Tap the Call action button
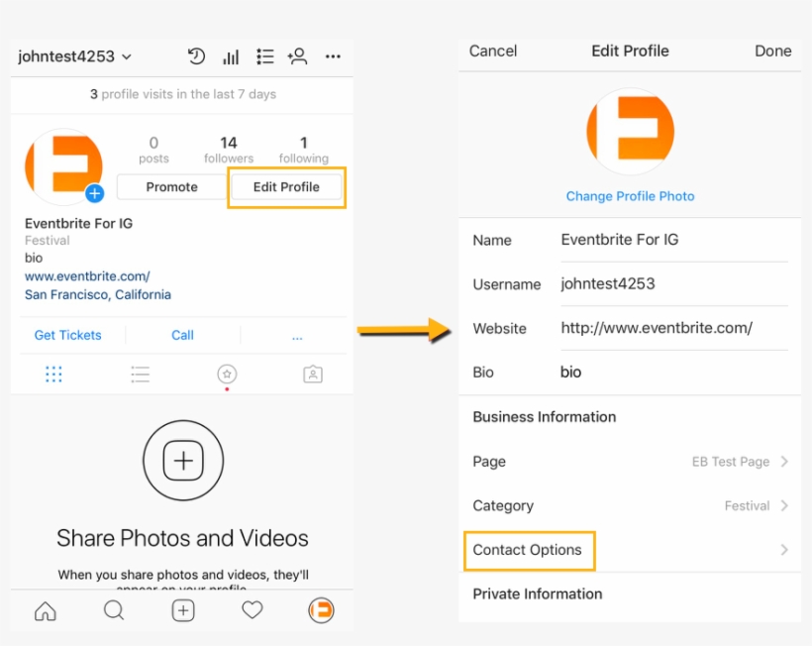Viewport: 812px width, 646px height. tap(182, 335)
